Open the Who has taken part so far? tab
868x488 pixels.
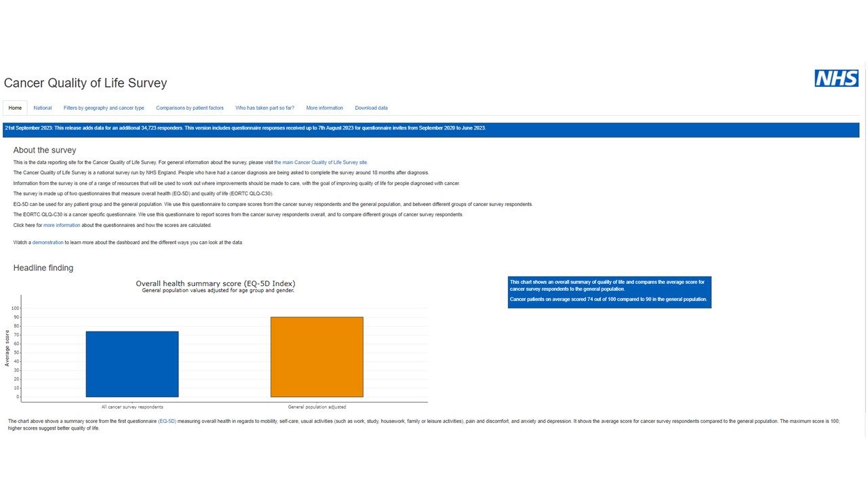tap(265, 108)
